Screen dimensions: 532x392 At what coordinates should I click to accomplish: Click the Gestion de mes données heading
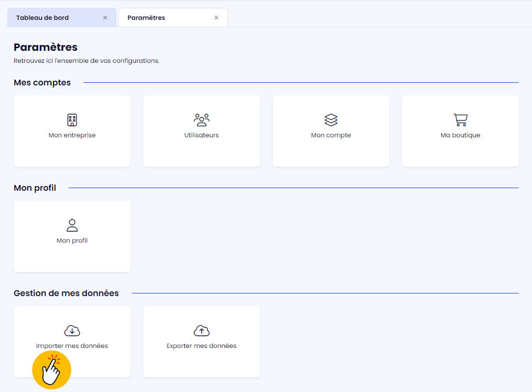coord(66,293)
